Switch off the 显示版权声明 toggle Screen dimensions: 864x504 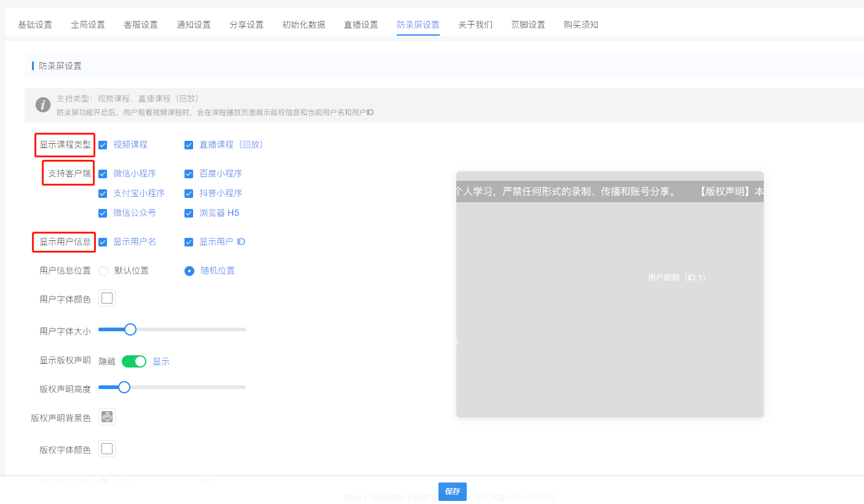coord(134,361)
